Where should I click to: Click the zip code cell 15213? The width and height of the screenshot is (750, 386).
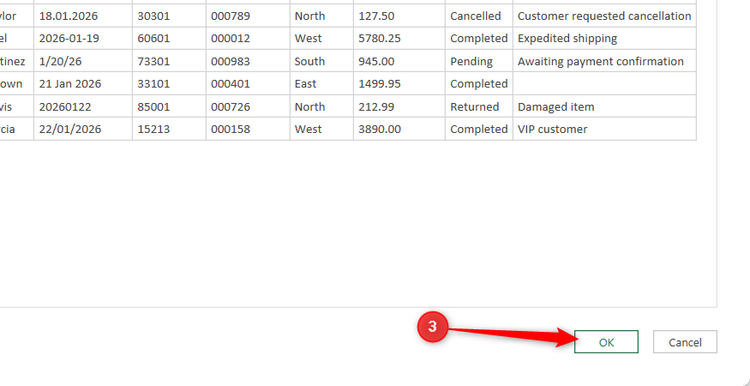point(169,129)
